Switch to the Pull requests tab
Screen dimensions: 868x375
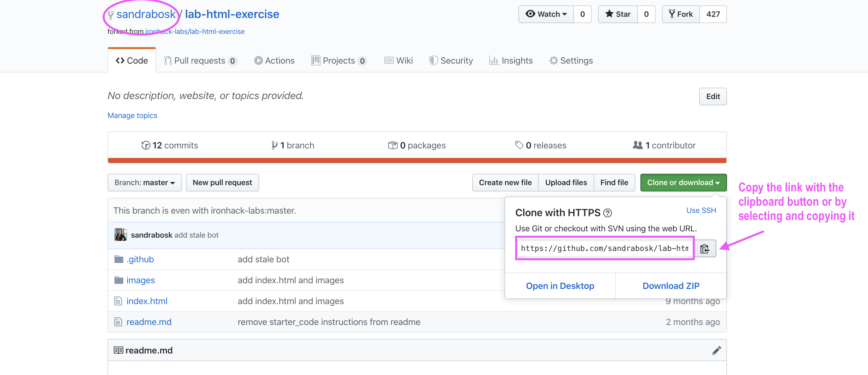click(x=200, y=61)
